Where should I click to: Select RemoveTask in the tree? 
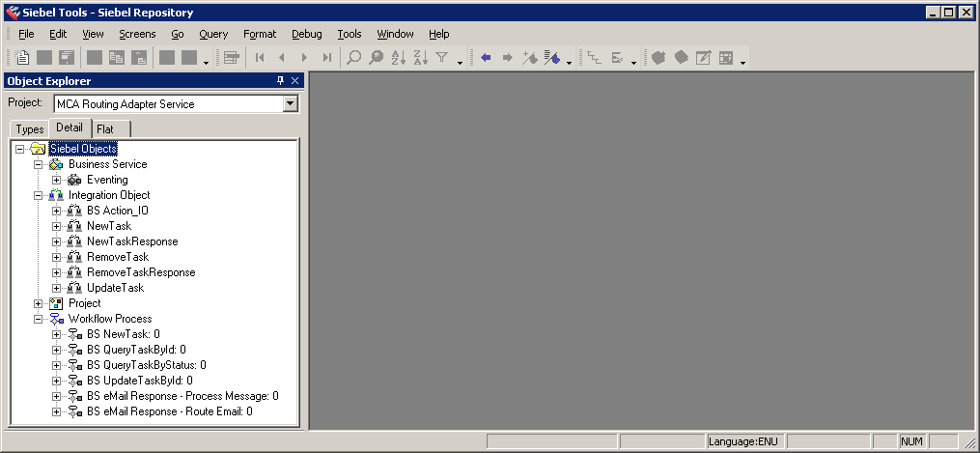tap(118, 257)
